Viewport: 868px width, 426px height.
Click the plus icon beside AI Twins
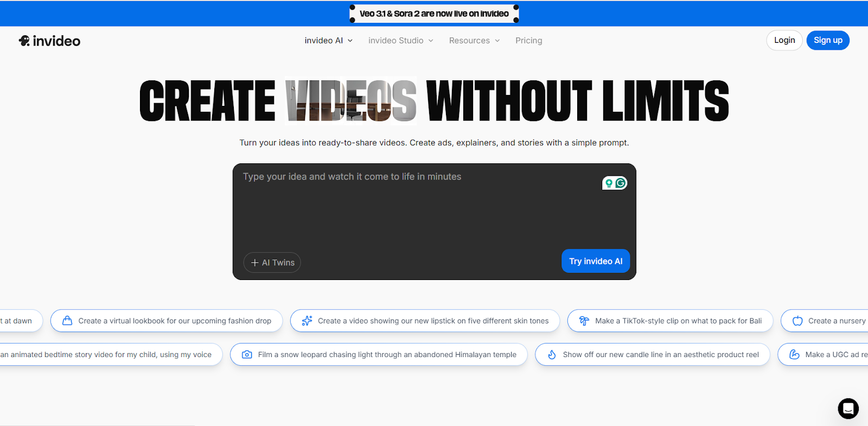[254, 263]
